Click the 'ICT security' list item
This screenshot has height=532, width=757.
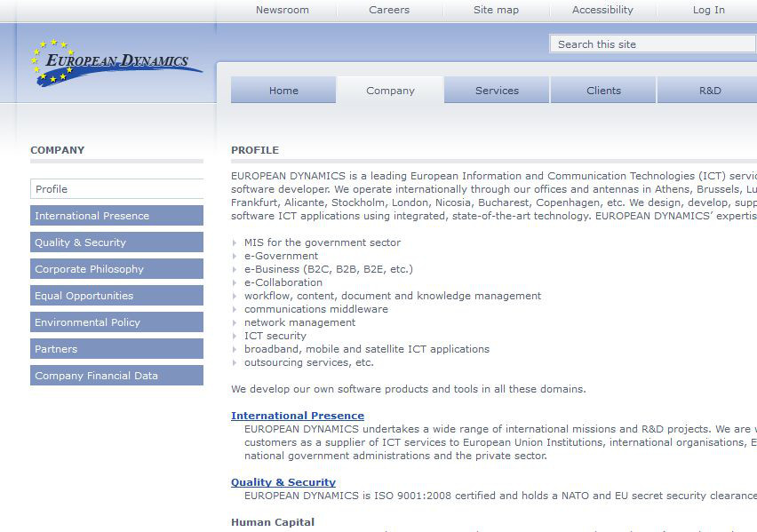click(x=275, y=336)
